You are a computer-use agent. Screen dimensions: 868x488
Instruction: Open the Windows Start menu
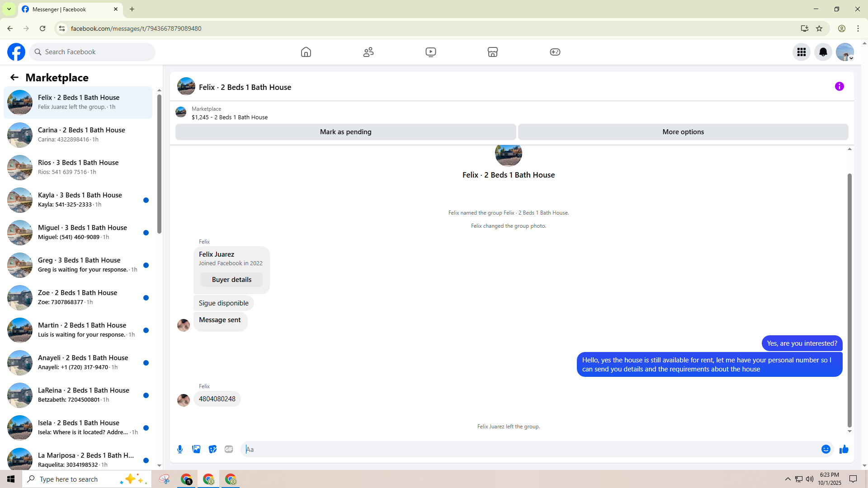11,479
